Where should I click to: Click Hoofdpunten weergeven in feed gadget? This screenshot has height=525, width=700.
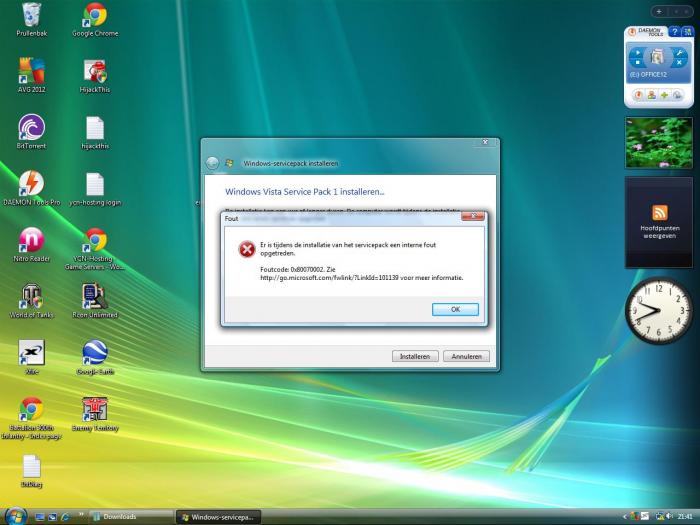pyautogui.click(x=659, y=232)
